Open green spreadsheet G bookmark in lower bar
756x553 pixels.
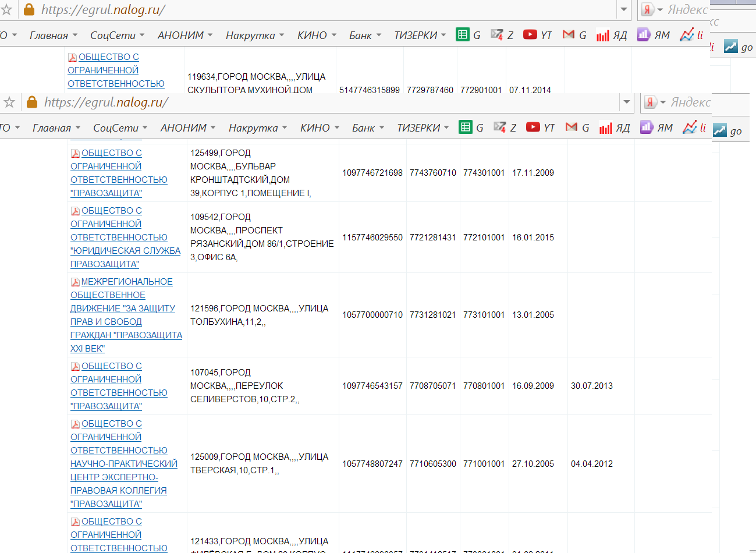[471, 127]
